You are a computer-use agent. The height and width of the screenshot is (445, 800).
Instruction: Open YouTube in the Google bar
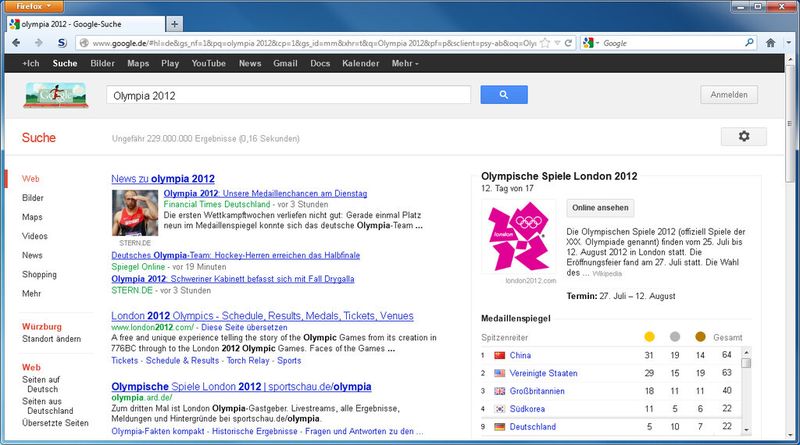pyautogui.click(x=208, y=63)
